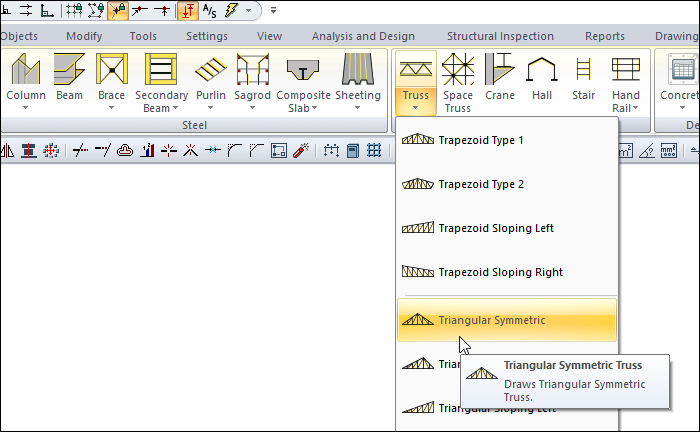This screenshot has height=432, width=700.
Task: Click the stretch rectangle icon in toolbar
Action: click(279, 151)
